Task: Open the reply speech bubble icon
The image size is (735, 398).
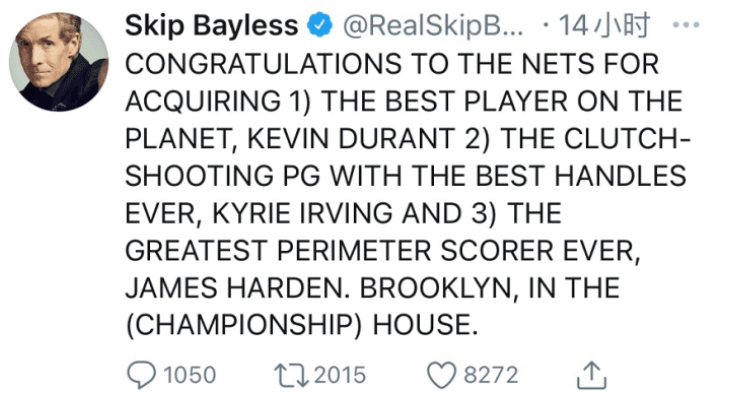Action: coord(141,375)
